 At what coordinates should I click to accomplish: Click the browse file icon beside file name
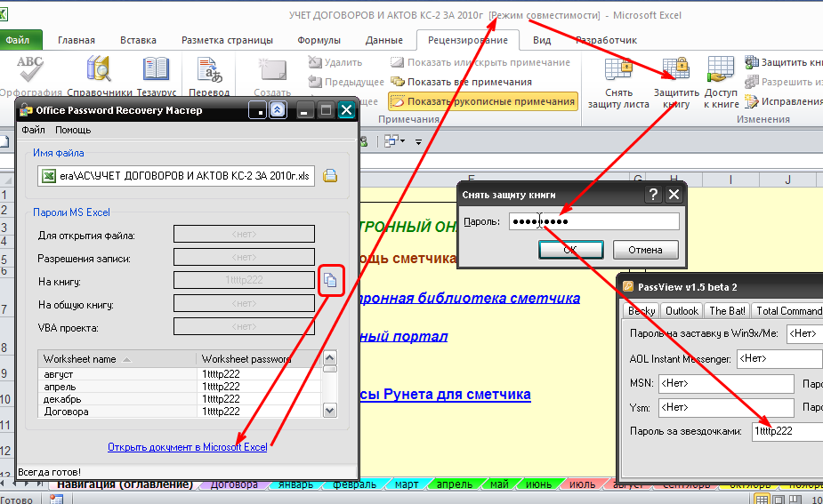tap(330, 176)
